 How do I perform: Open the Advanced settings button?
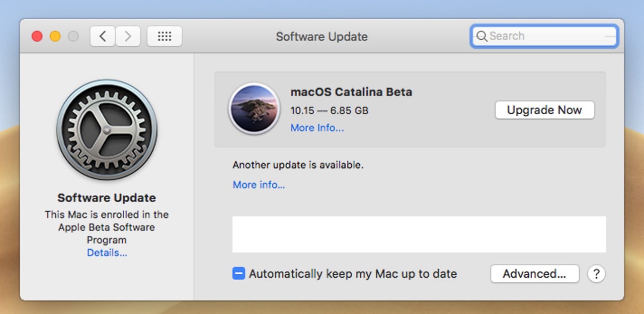tap(535, 274)
